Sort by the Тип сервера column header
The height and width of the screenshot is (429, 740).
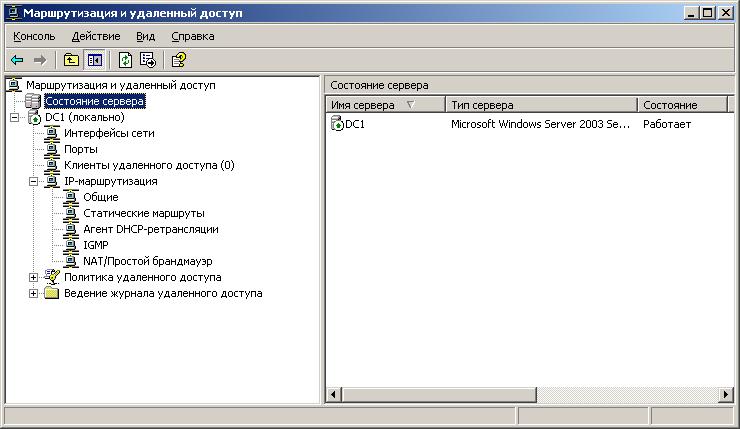click(x=541, y=105)
